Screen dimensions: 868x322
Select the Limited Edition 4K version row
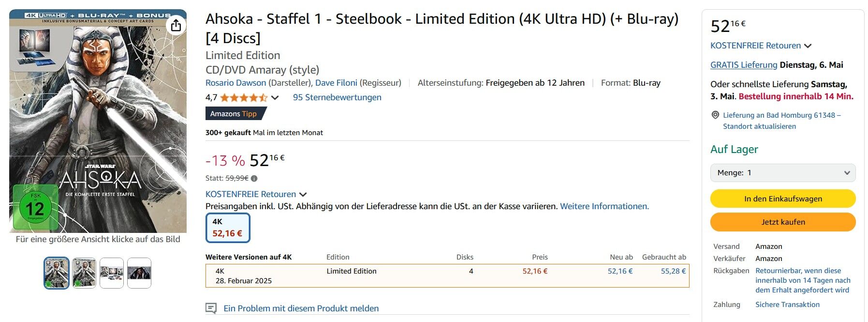point(447,276)
